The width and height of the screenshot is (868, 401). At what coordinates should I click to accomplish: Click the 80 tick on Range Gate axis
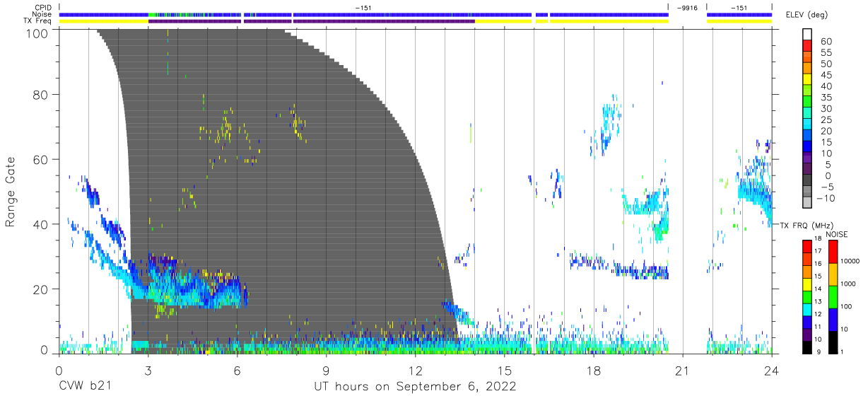pos(42,94)
